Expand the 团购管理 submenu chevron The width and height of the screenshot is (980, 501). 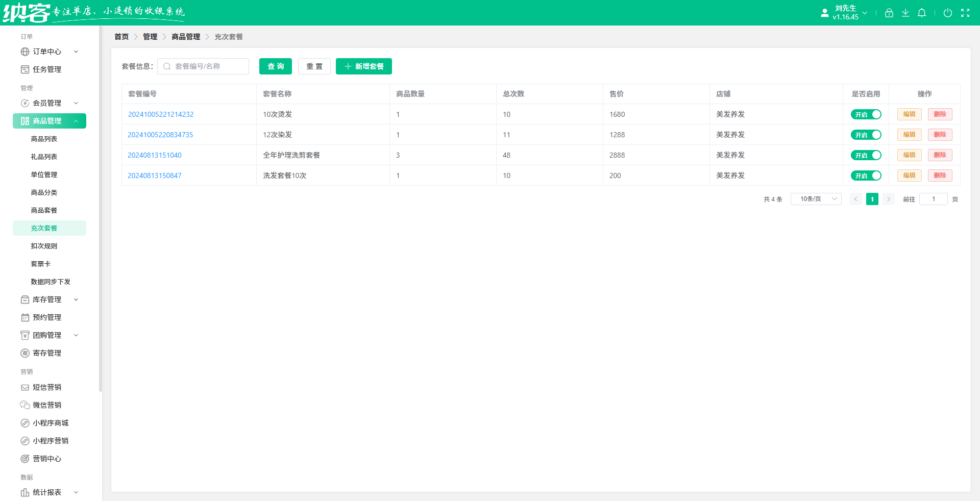point(76,335)
